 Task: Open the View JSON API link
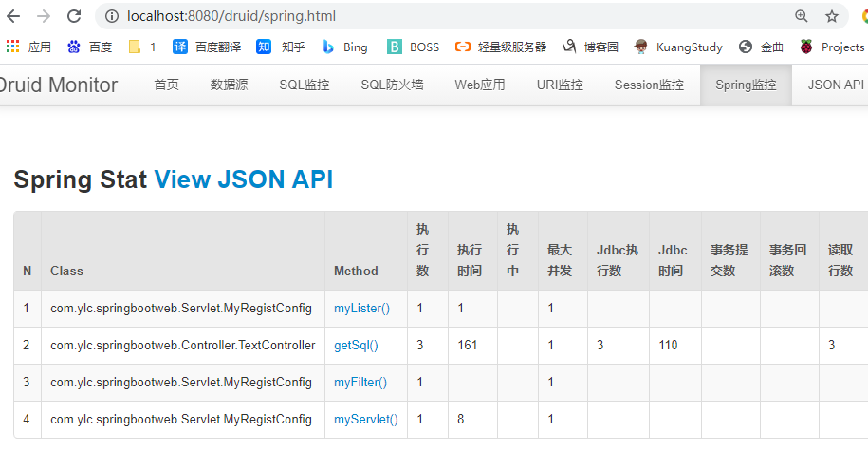point(244,179)
